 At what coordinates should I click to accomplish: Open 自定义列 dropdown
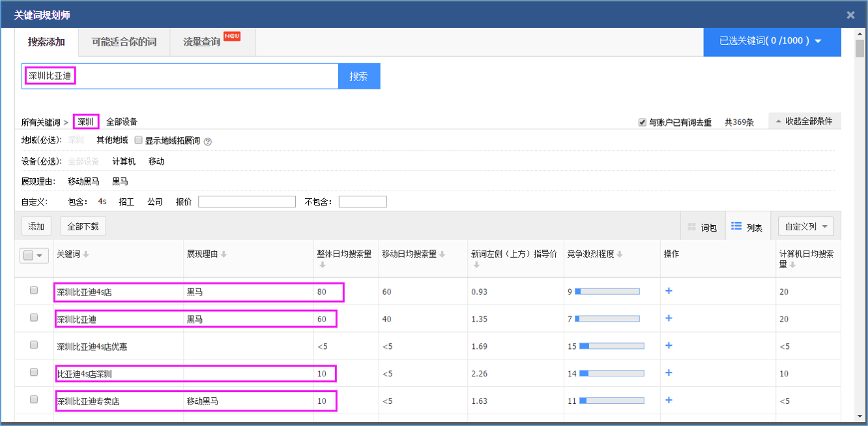(x=806, y=227)
